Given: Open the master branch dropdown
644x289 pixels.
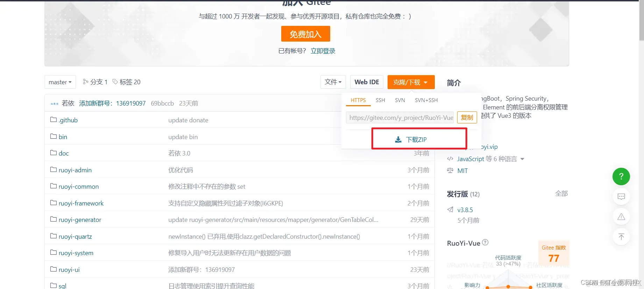Looking at the screenshot, I should pos(60,82).
